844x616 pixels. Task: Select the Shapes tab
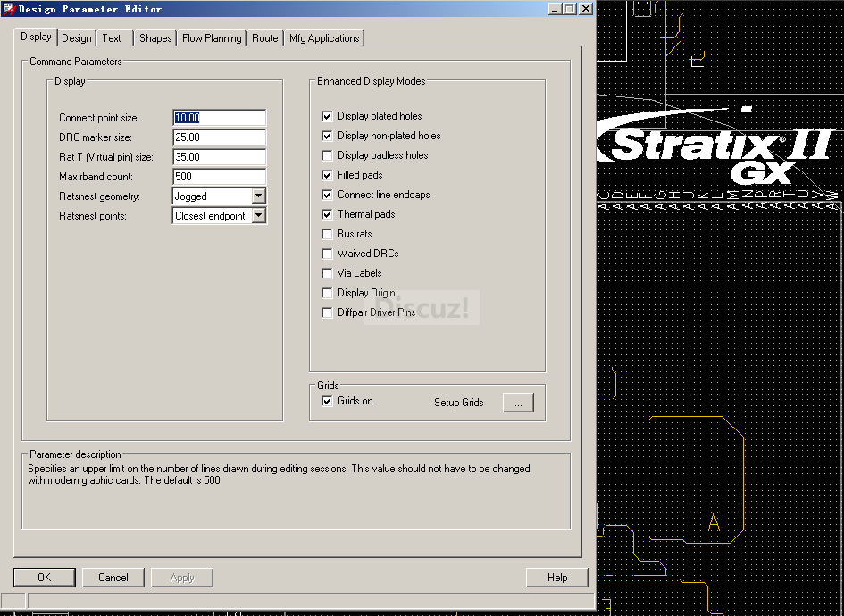[x=155, y=38]
